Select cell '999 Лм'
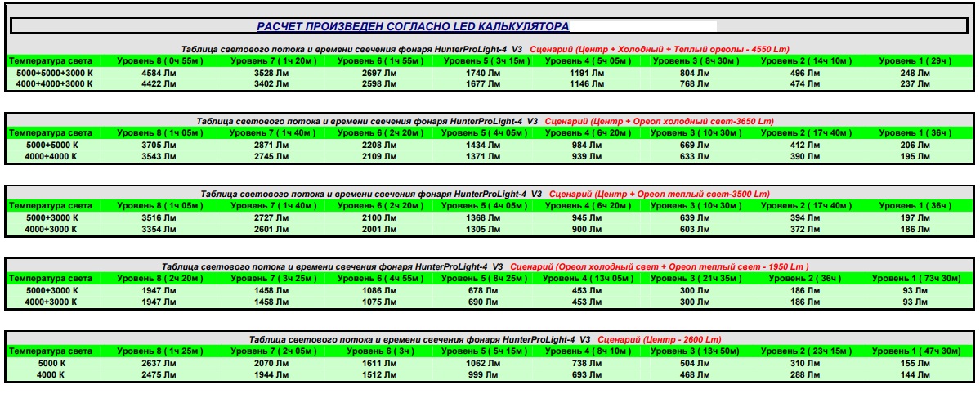 pos(487,374)
